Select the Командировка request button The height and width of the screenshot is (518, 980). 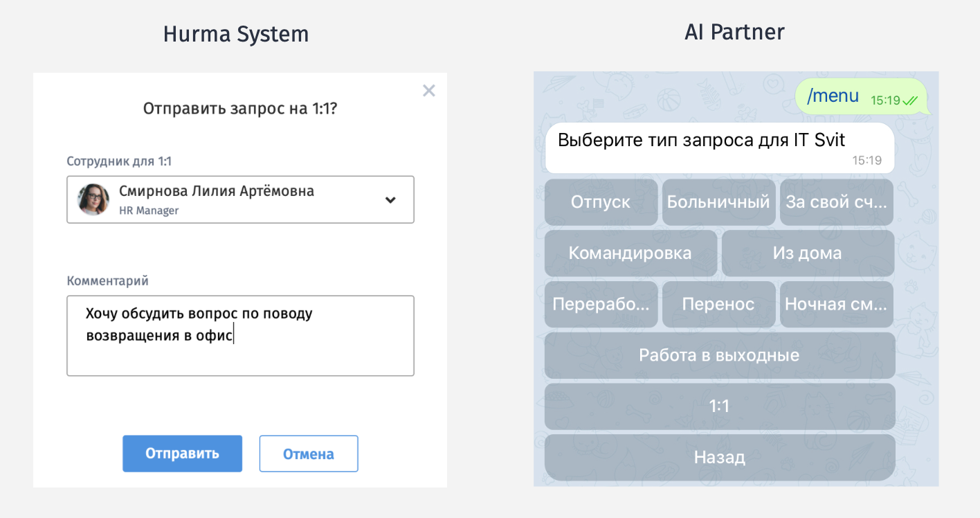(x=630, y=253)
